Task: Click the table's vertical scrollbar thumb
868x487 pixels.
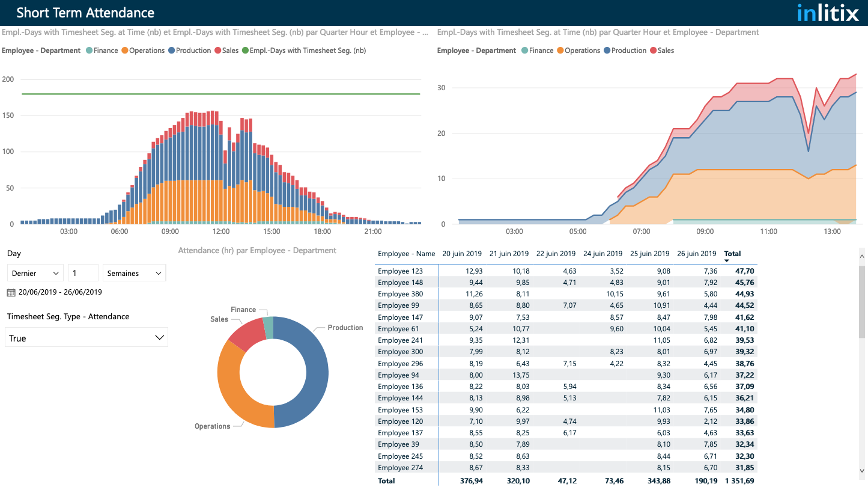Action: [x=863, y=301]
